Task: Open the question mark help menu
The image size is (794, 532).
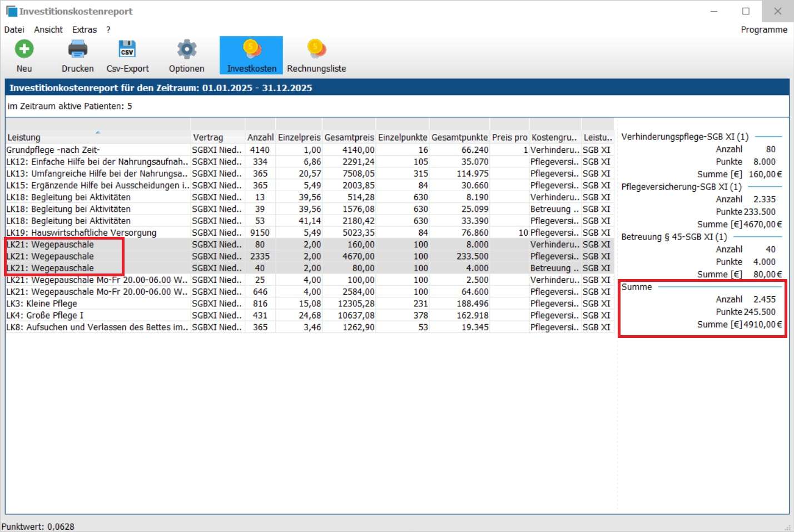Action: [x=108, y=29]
